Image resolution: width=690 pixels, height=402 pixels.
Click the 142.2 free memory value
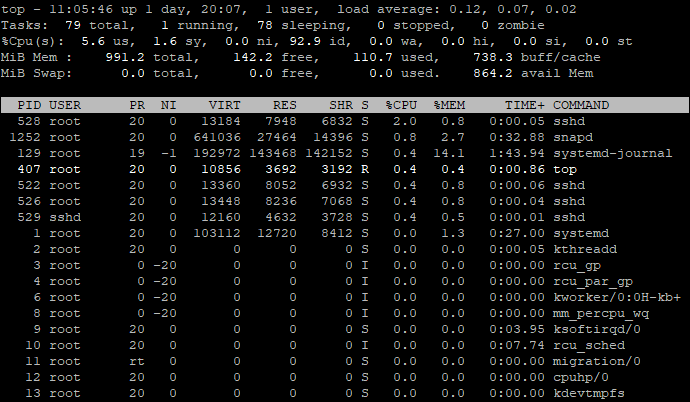[x=253, y=57]
